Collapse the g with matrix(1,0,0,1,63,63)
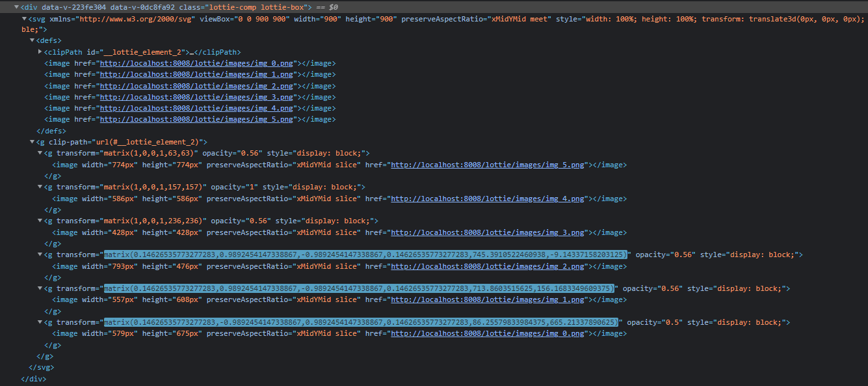This screenshot has height=386, width=868. tap(40, 153)
